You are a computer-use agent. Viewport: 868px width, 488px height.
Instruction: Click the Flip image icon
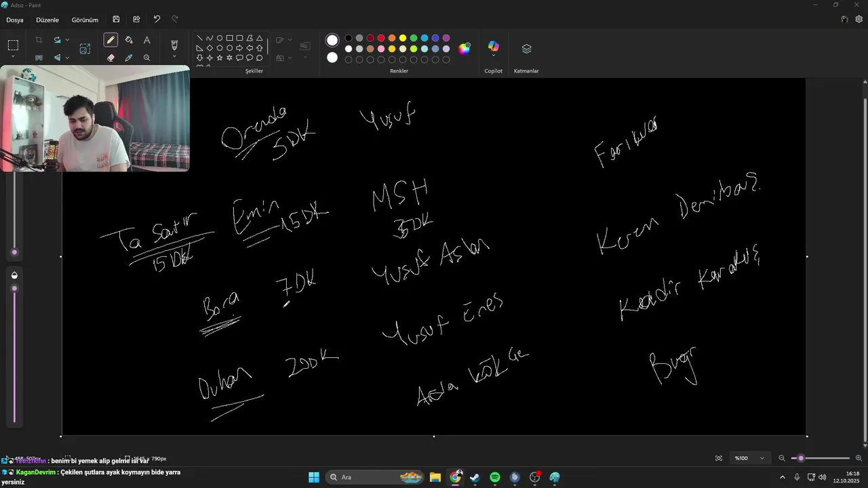pyautogui.click(x=58, y=58)
